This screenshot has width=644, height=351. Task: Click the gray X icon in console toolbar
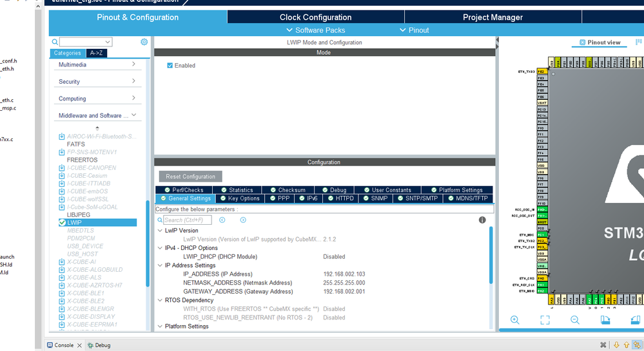pos(603,345)
